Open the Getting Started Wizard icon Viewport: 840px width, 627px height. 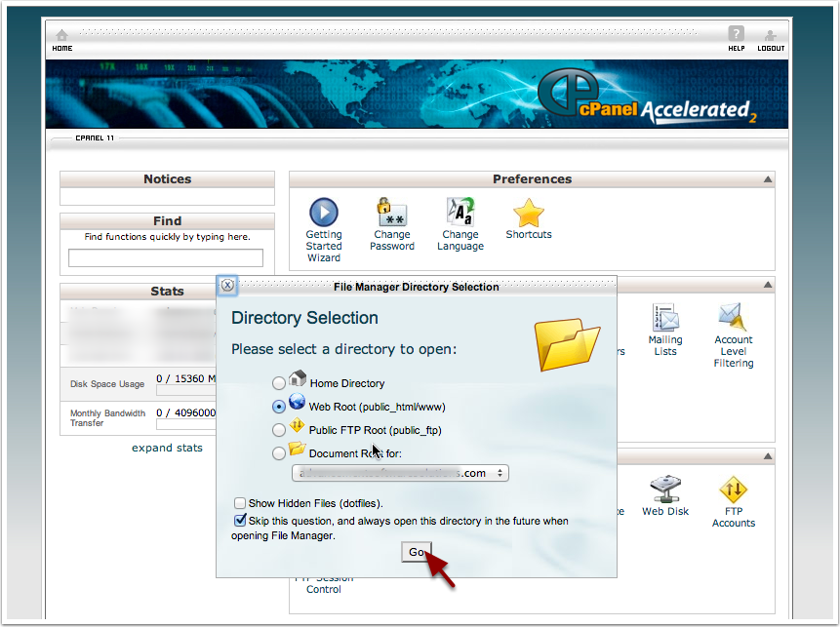323,213
